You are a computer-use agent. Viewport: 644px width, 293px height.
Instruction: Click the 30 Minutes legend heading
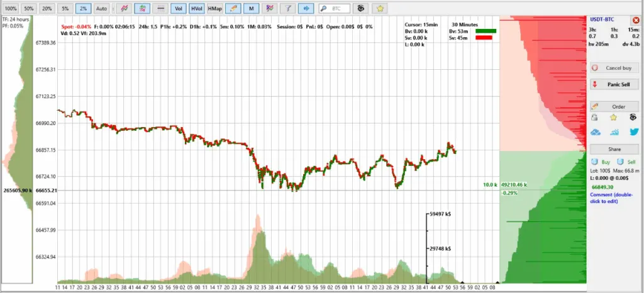[465, 25]
